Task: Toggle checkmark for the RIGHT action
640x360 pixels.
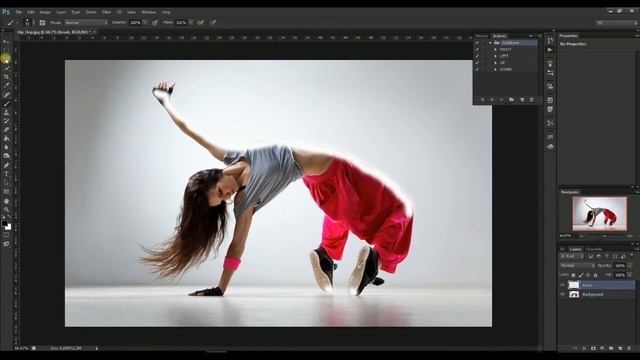Action: click(477, 49)
